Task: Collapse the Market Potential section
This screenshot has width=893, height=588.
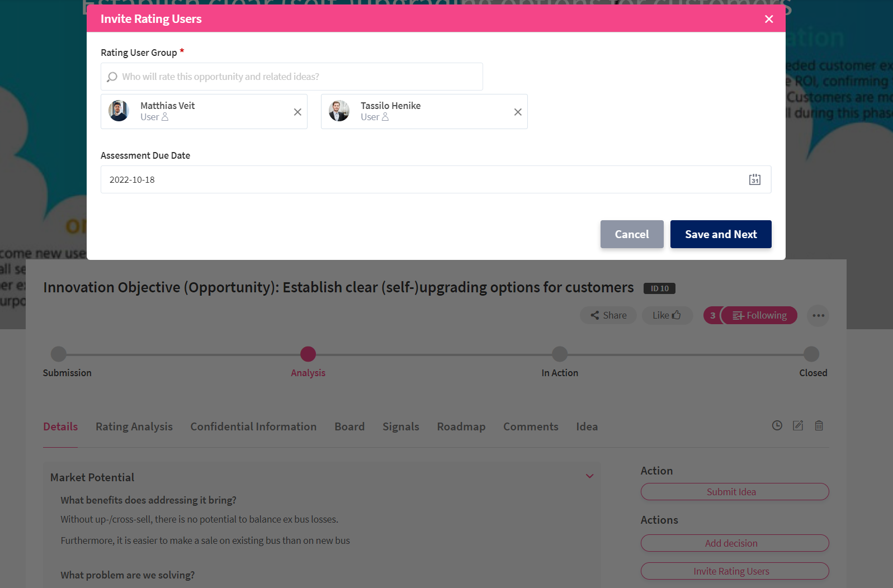Action: (589, 476)
